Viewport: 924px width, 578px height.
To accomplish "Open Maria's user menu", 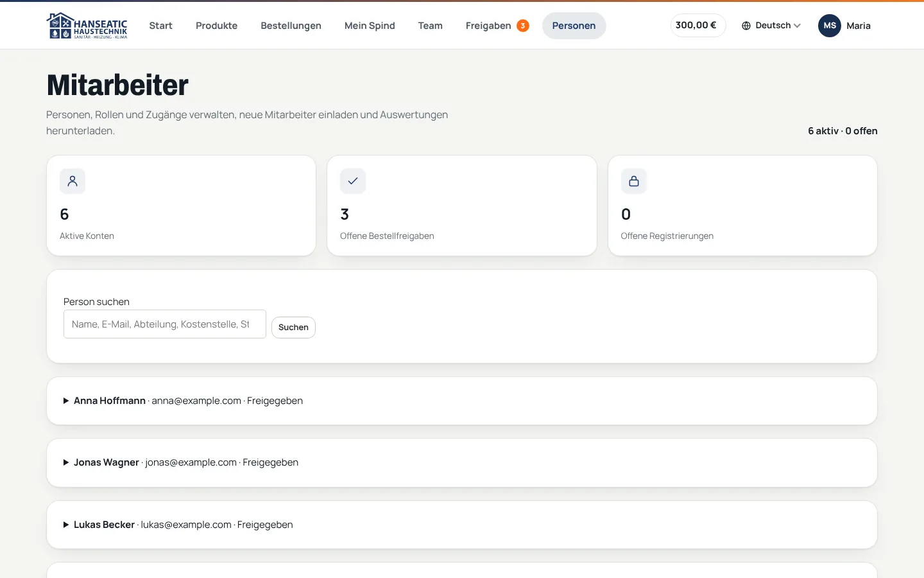I will 844,26.
